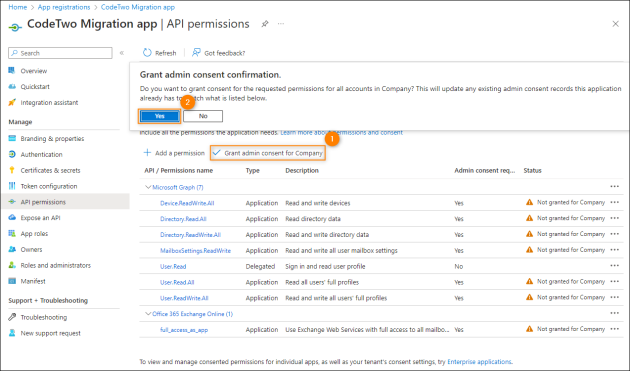Open the Expose an API cloud icon

click(12, 217)
